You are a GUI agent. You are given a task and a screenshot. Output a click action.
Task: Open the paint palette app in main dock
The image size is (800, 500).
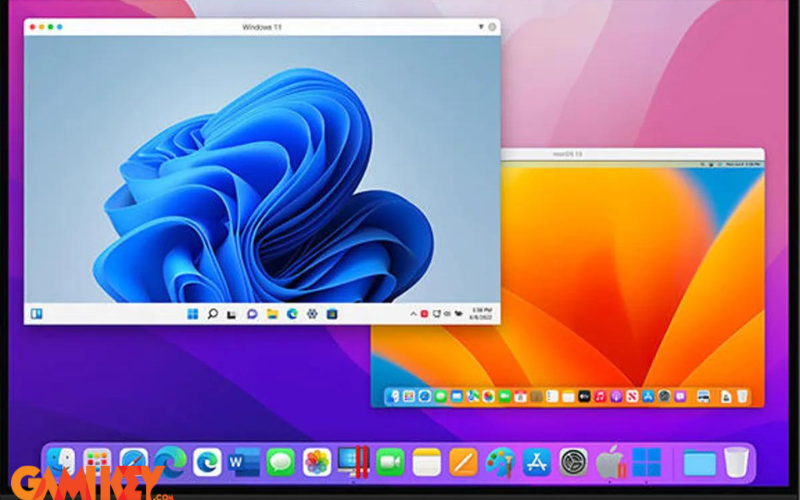500,462
